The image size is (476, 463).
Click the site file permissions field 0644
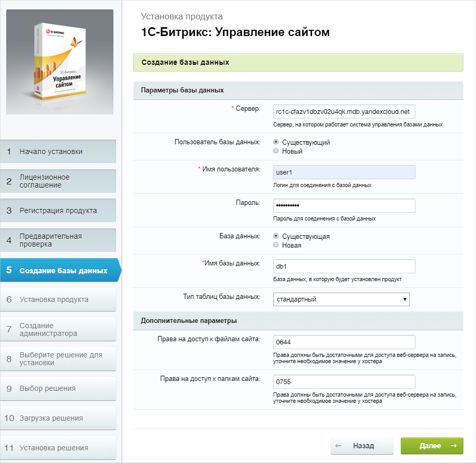click(344, 342)
